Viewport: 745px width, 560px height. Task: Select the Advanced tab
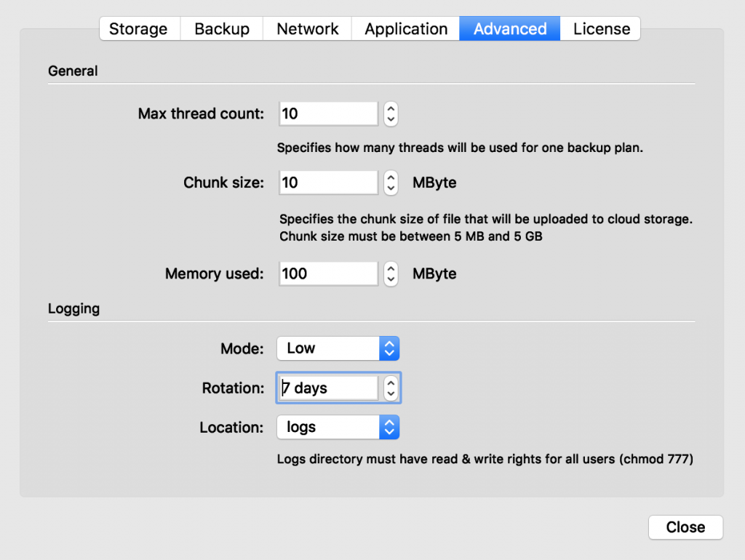tap(509, 28)
